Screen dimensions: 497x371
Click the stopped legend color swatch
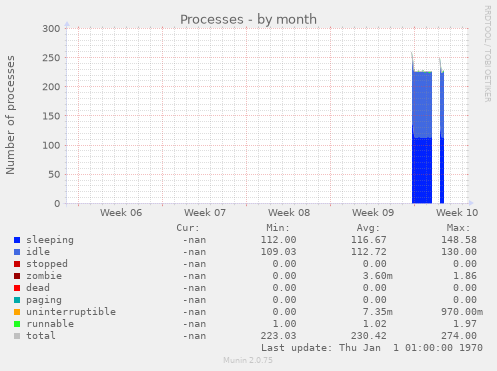pos(17,264)
